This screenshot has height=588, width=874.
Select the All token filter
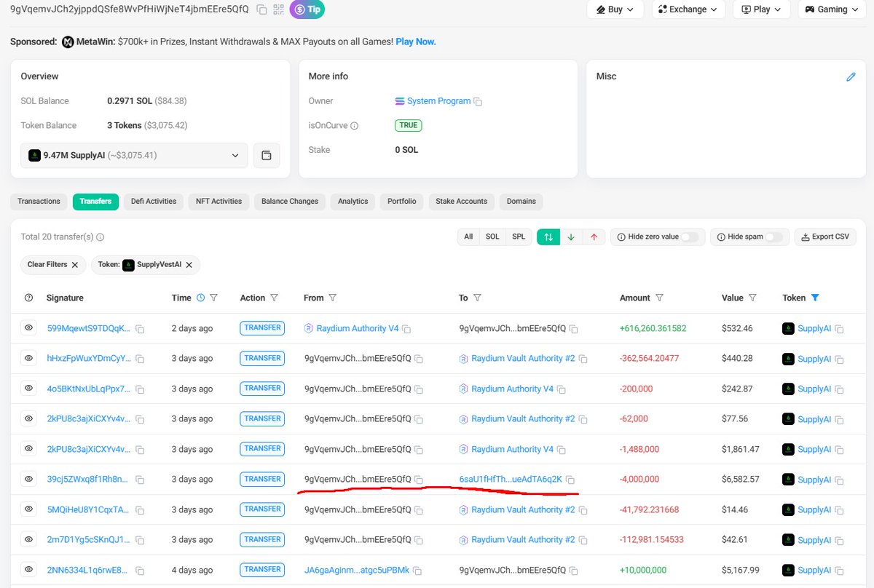[468, 237]
